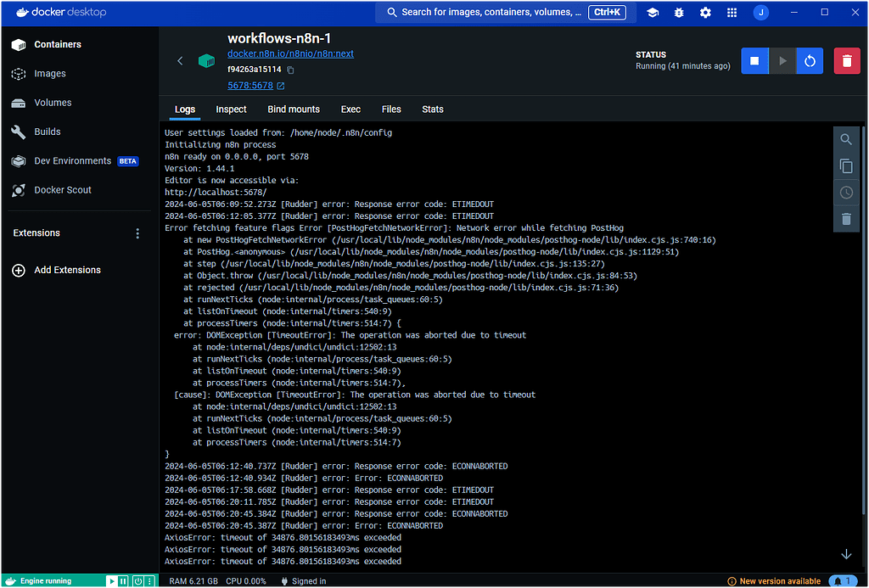869x588 pixels.
Task: Click the "Running (41 minutes ago)" status text
Action: [683, 66]
